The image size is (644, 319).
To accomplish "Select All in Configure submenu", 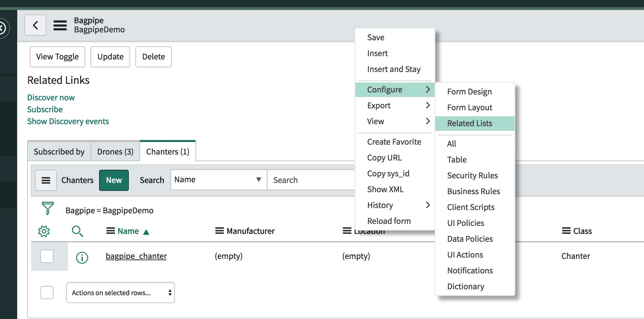I will pyautogui.click(x=475, y=144).
